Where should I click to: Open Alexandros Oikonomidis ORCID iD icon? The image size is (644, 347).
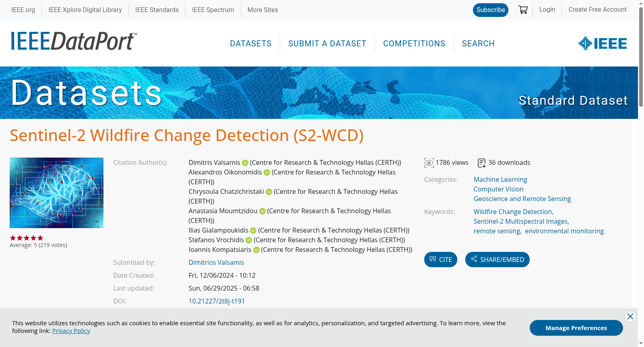(267, 172)
